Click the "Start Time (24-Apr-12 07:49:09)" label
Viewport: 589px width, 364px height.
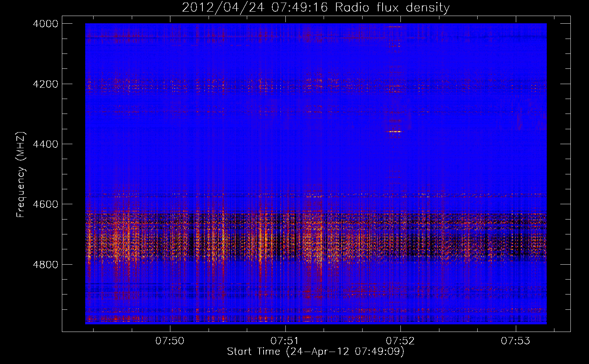(316, 352)
